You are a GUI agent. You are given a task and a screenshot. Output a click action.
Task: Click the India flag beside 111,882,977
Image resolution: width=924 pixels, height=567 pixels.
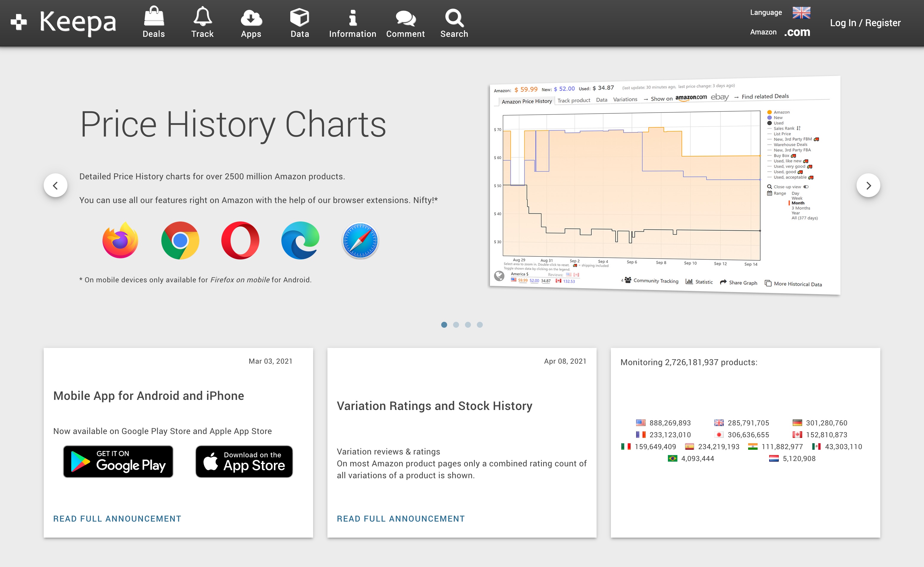[x=753, y=447]
